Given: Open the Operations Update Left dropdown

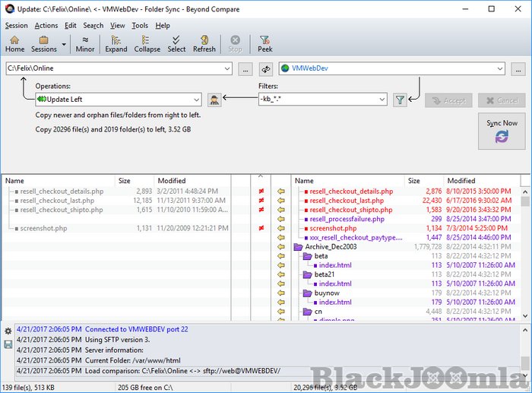Looking at the screenshot, I should point(196,100).
